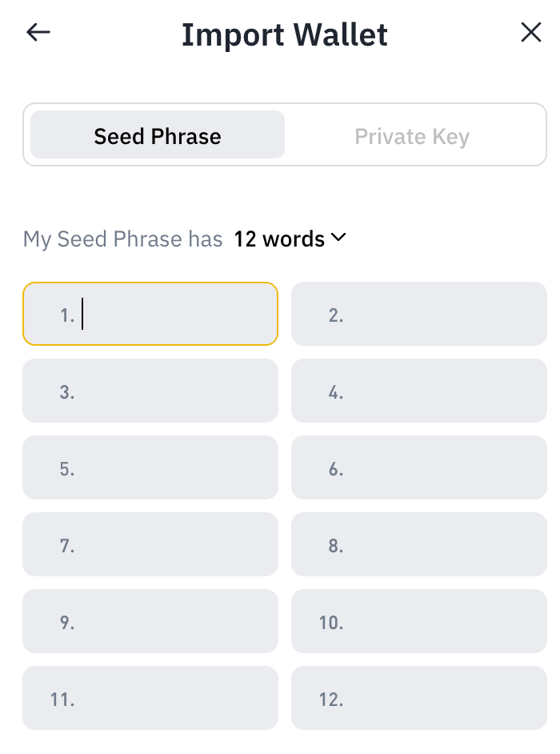The height and width of the screenshot is (754, 560).
Task: Click into seed word field 7
Action: pyautogui.click(x=150, y=544)
